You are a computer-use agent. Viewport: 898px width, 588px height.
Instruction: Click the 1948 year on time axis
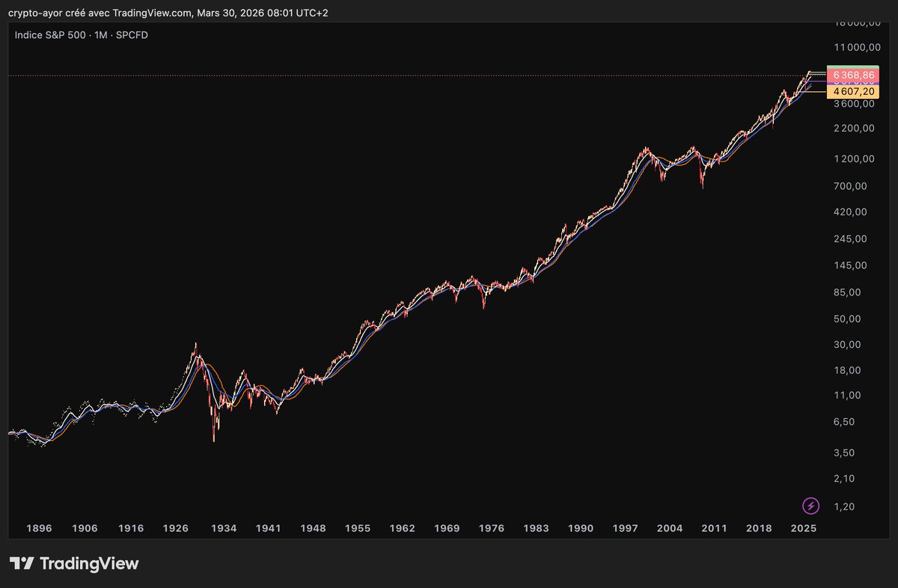pyautogui.click(x=313, y=528)
